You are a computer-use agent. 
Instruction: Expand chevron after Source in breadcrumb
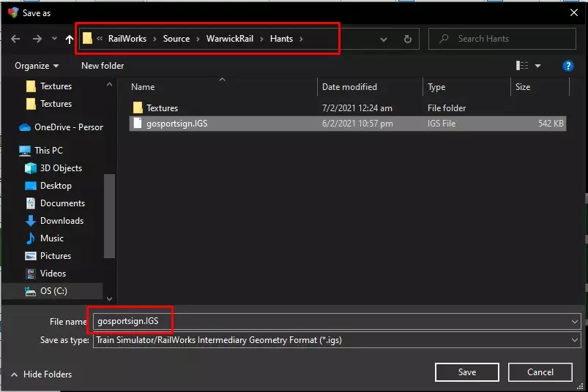[198, 39]
